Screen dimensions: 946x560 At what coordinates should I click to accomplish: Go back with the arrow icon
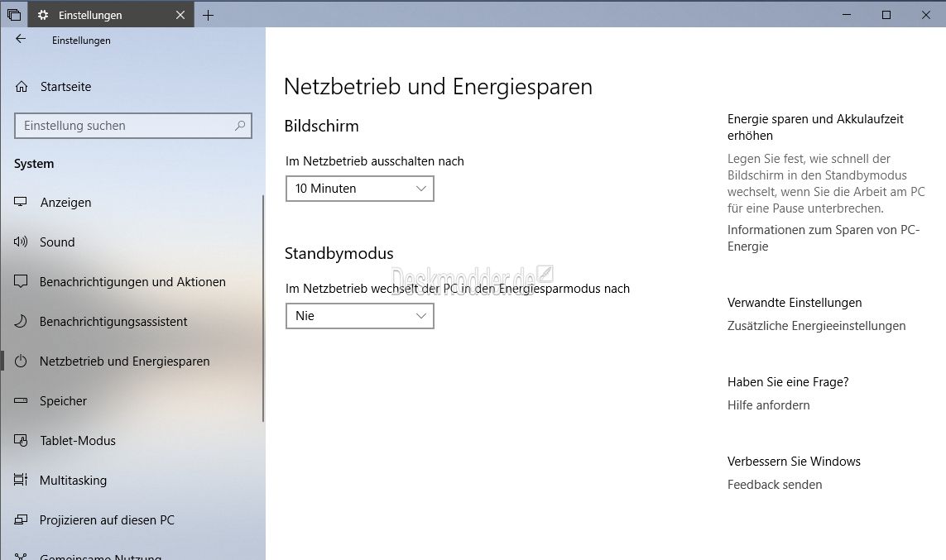(x=21, y=39)
